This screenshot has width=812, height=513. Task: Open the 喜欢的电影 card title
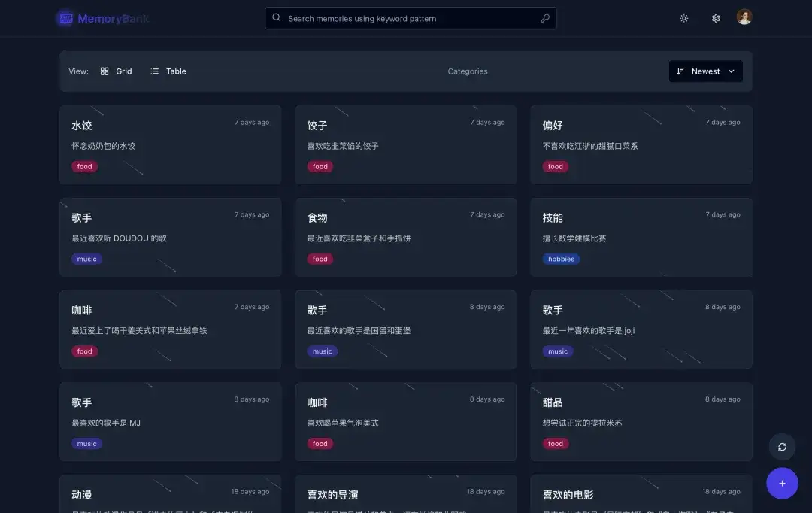click(x=568, y=495)
